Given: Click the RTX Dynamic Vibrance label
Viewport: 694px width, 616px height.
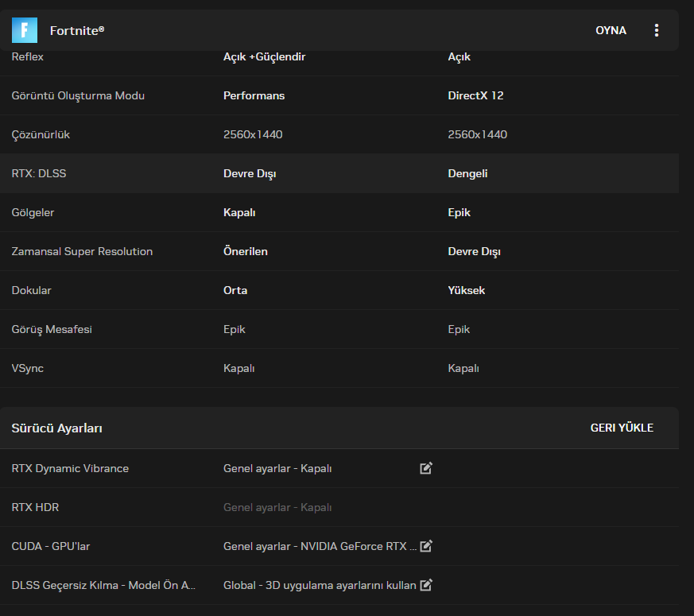Looking at the screenshot, I should click(x=70, y=468).
